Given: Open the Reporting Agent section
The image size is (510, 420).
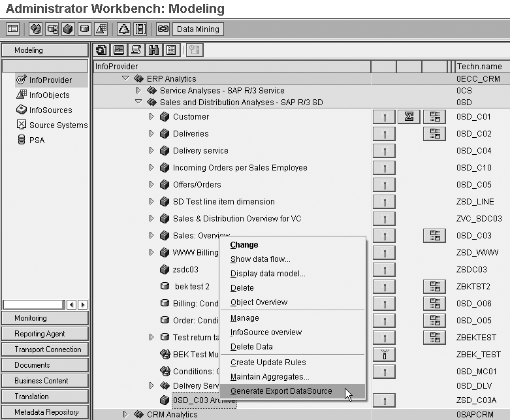Looking at the screenshot, I should point(45,334).
